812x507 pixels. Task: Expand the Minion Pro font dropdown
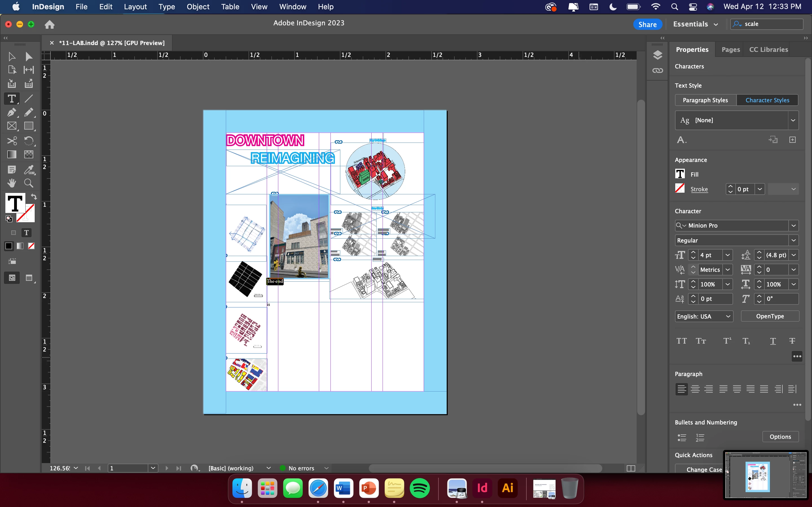click(793, 226)
